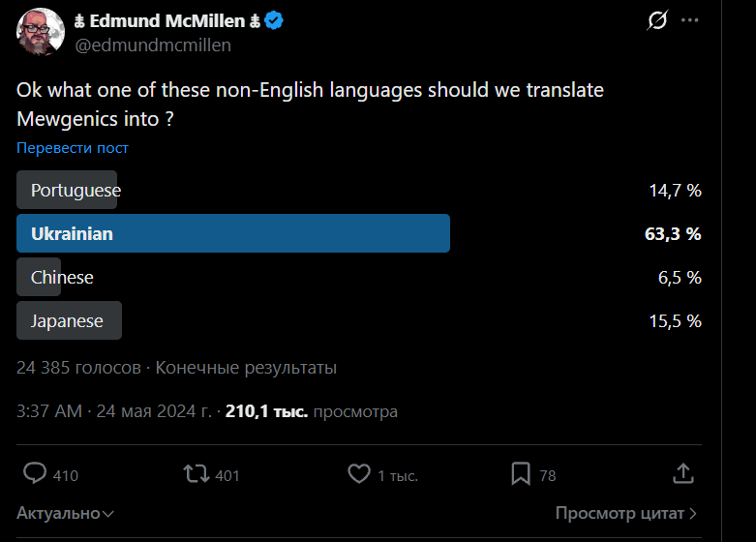The image size is (756, 542).
Task: Like the post with heart icon
Action: click(359, 473)
